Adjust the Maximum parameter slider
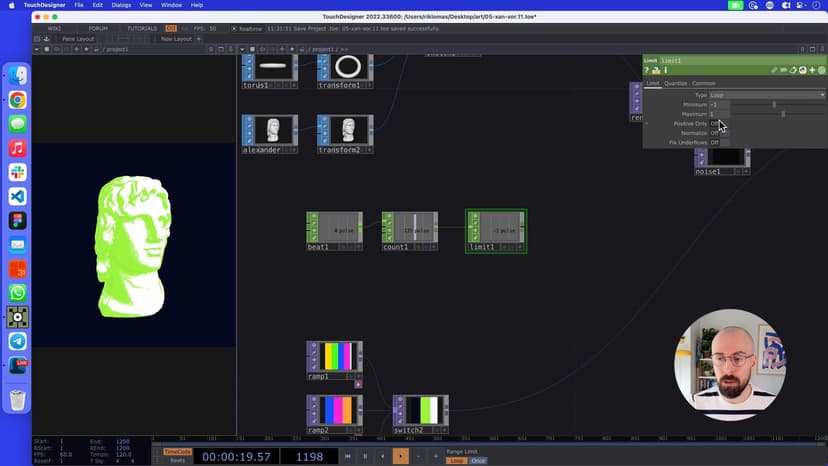 pyautogui.click(x=783, y=114)
